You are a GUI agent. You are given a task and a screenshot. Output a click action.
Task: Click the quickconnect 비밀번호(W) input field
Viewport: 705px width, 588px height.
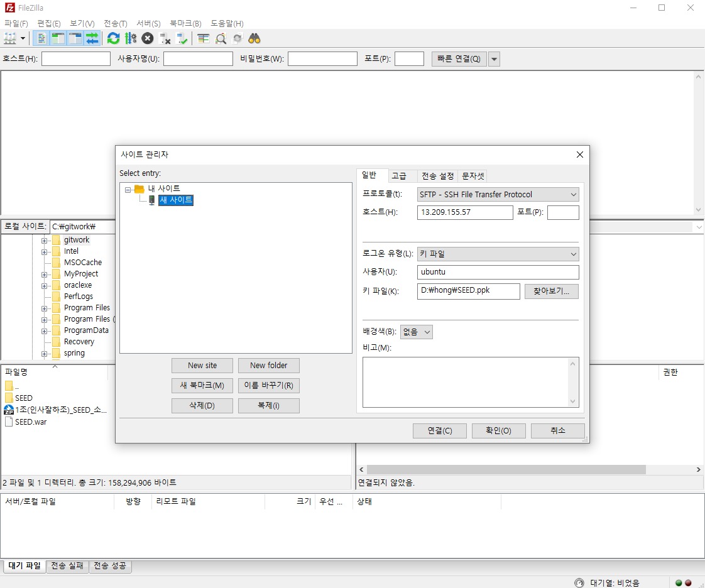point(322,59)
